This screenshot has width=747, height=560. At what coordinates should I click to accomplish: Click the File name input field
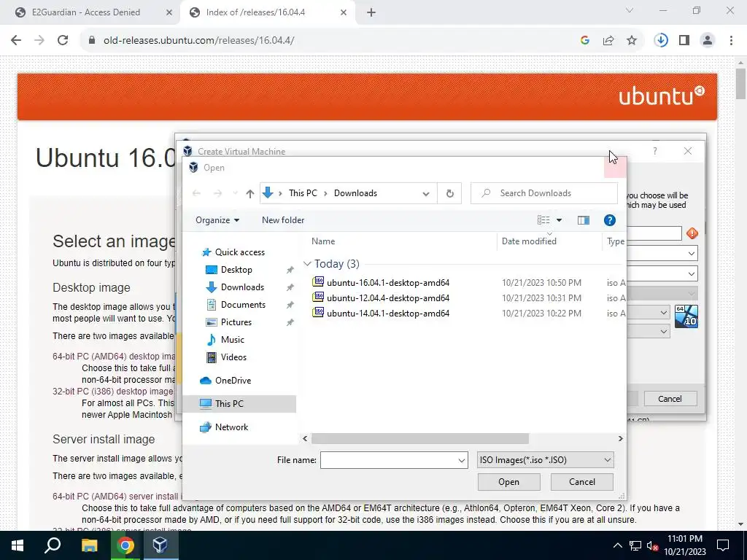click(x=388, y=460)
